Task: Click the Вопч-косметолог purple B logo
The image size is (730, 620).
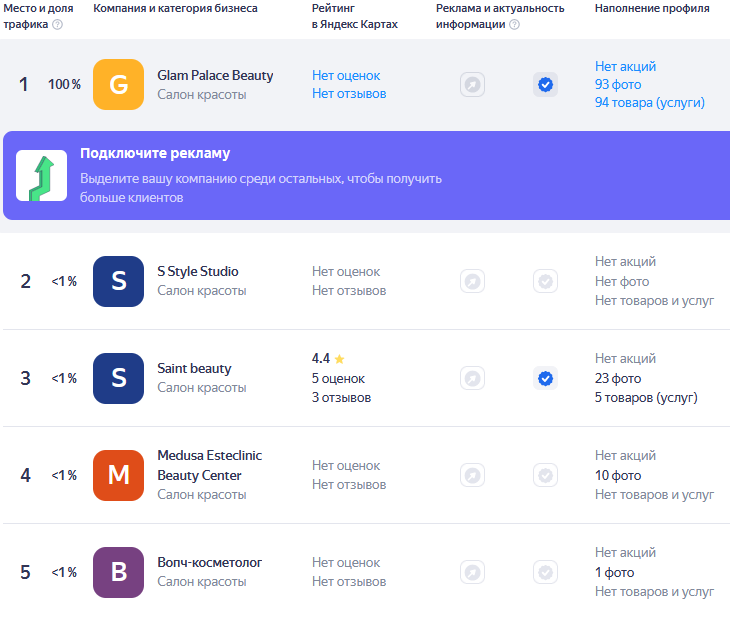Action: (x=118, y=572)
